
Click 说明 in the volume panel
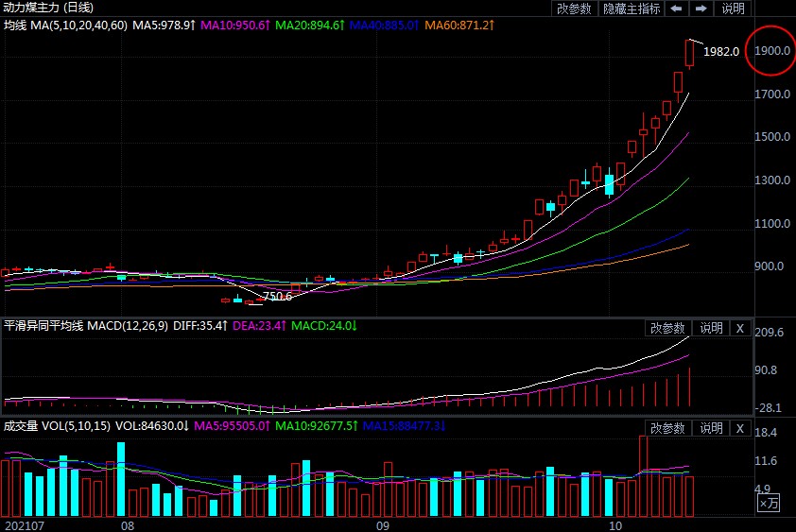click(x=710, y=428)
